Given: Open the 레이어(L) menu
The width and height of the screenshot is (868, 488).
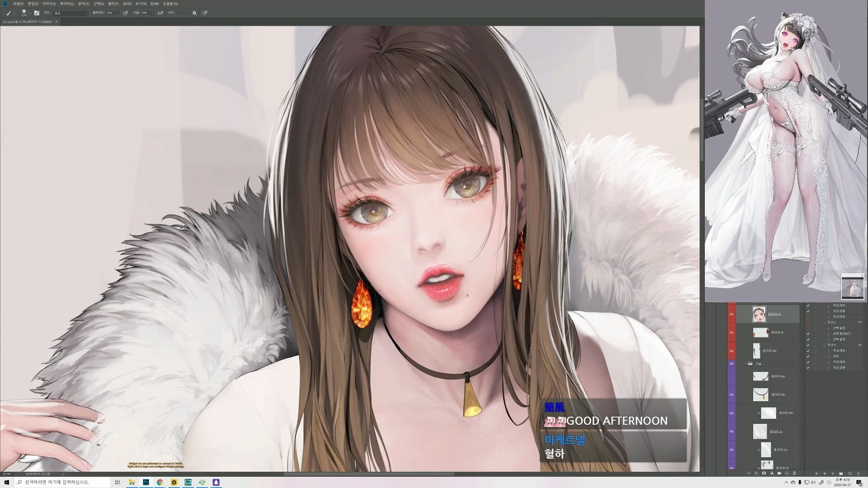Looking at the screenshot, I should point(66,4).
